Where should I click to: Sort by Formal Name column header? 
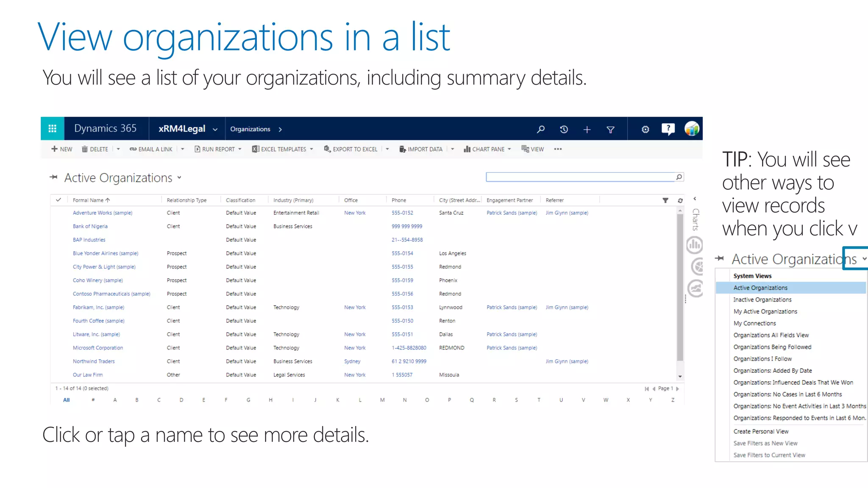(x=91, y=200)
